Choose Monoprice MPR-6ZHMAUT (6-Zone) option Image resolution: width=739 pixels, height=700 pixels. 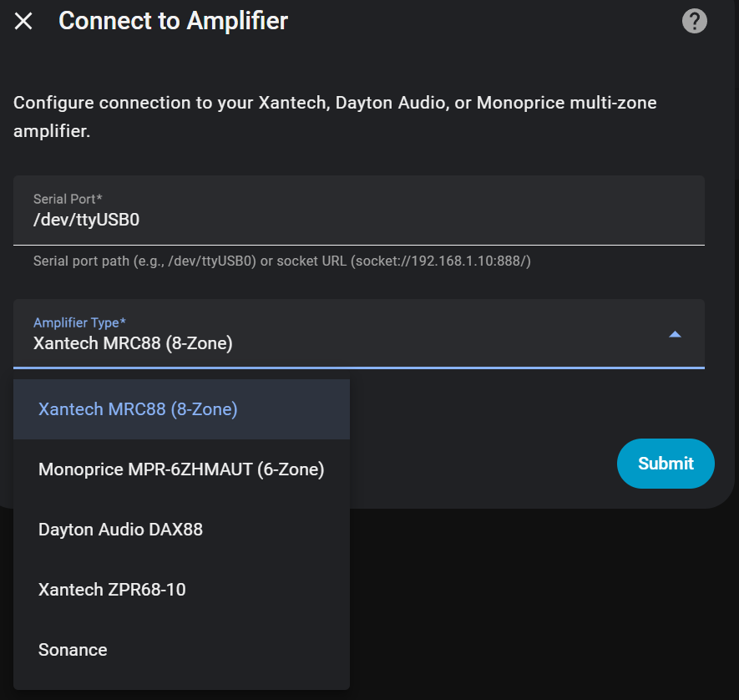pos(181,469)
